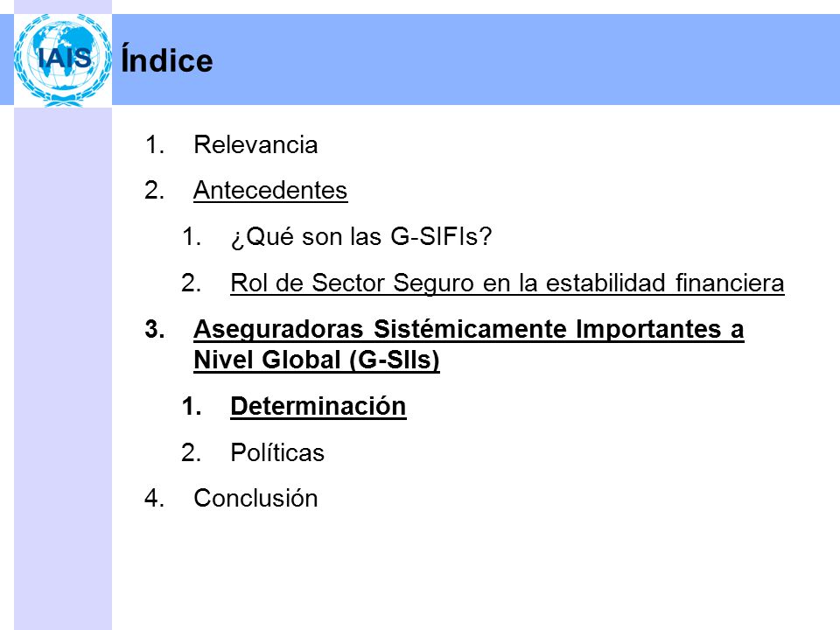Viewport: 840px width, 630px height.
Task: Click the IAIS globe logo
Action: pos(63,60)
